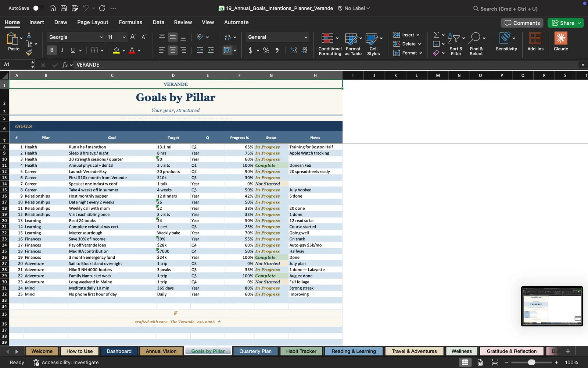Click the floating screenshot preview thumbnail
The image size is (588, 368).
click(552, 306)
